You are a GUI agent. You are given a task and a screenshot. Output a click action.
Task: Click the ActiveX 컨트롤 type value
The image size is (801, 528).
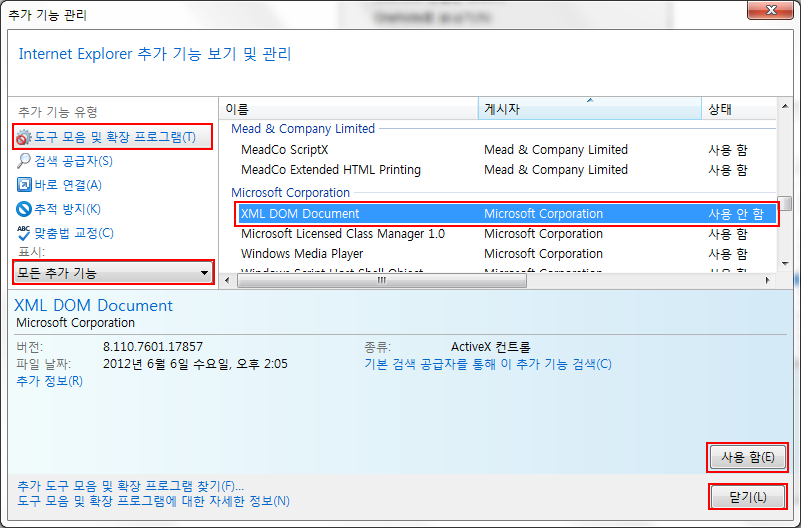(490, 347)
